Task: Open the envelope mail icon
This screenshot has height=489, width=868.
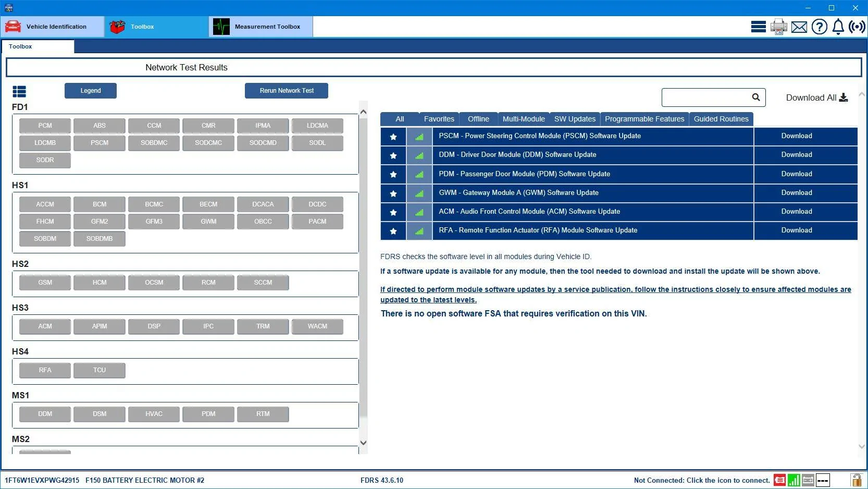Action: coord(799,27)
